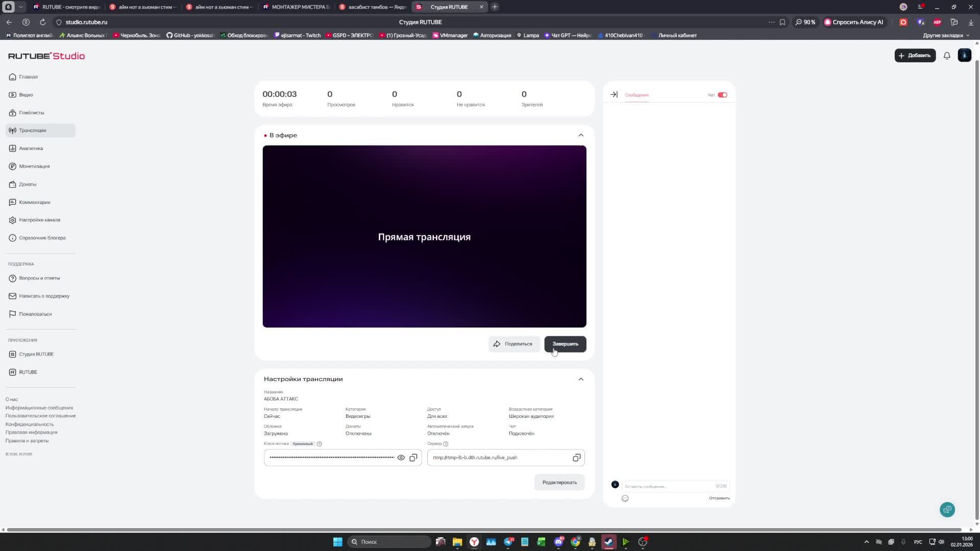The width and height of the screenshot is (980, 551).
Task: Switch to the Сообщения chat tab
Action: tap(636, 95)
